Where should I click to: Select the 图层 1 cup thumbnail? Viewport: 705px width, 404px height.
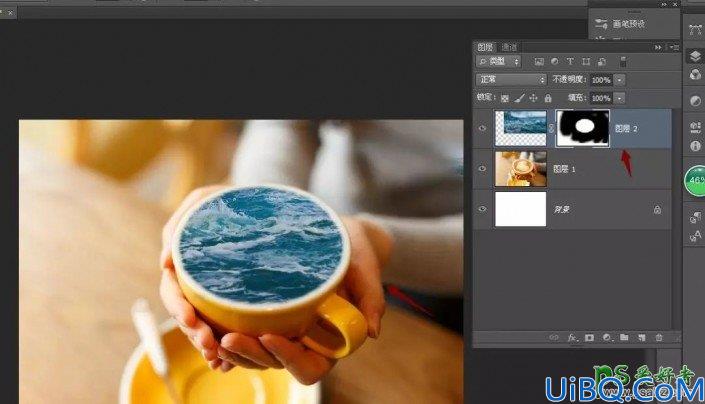pos(521,169)
